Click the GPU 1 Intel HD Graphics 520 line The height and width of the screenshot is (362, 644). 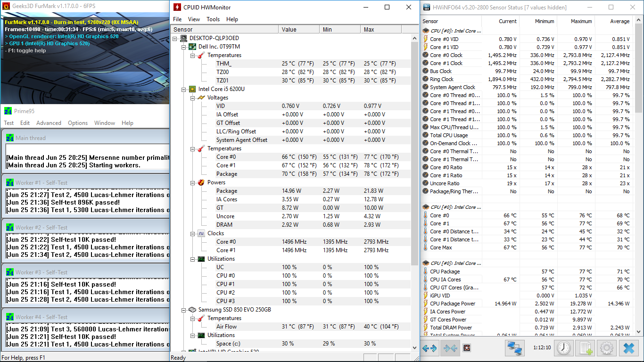(47, 43)
